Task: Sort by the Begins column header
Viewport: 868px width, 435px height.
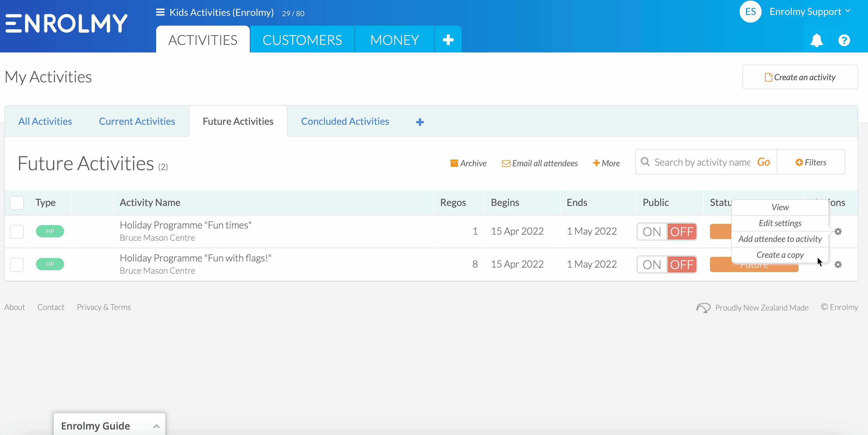Action: (x=505, y=203)
